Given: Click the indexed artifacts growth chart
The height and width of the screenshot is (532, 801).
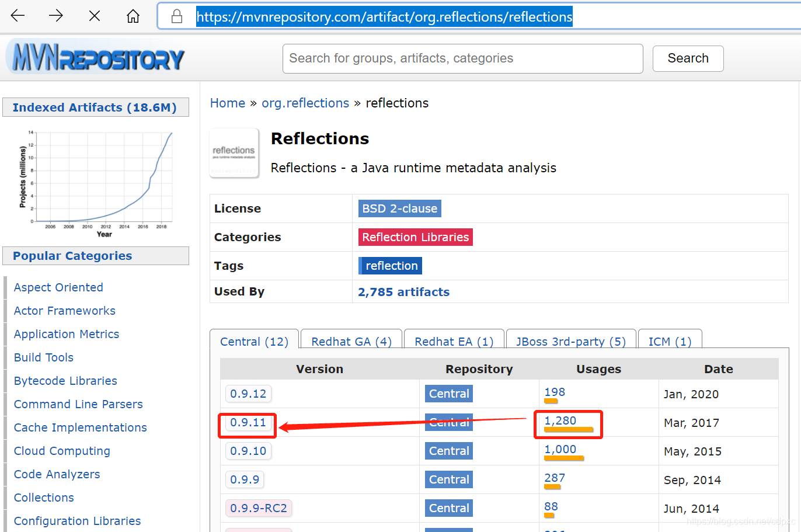Looking at the screenshot, I should (x=96, y=183).
